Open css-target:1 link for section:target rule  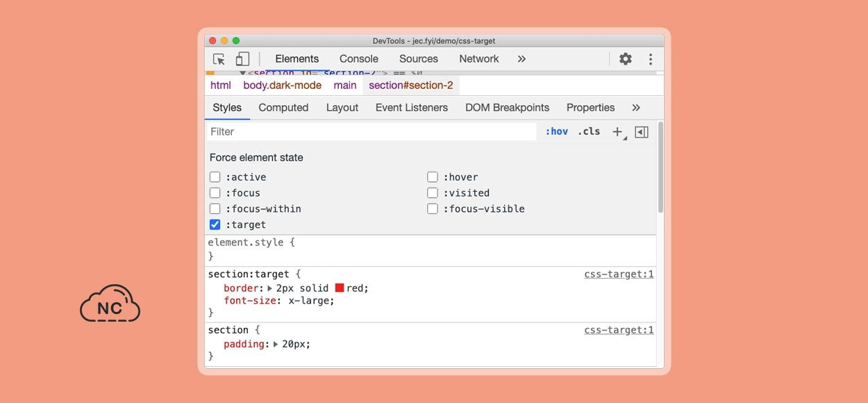[619, 274]
